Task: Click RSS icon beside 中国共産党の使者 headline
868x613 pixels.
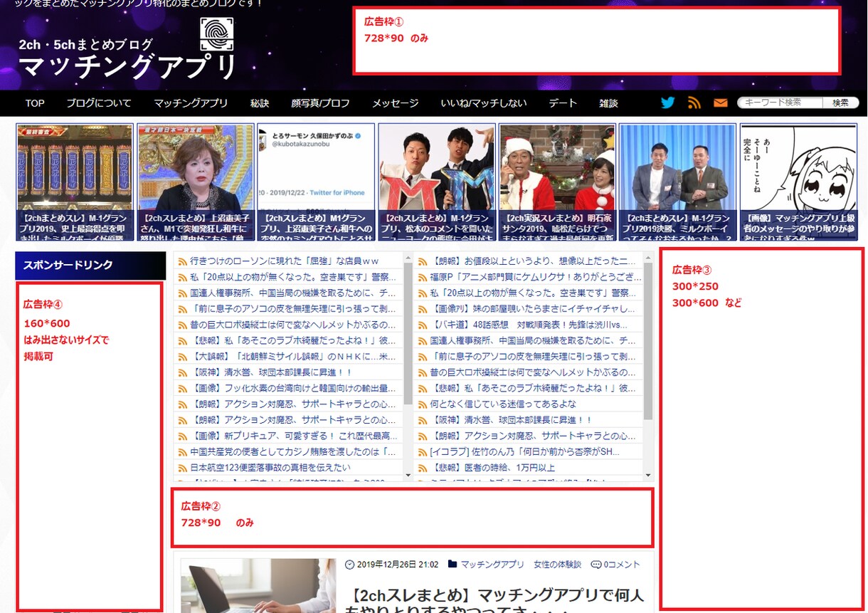Action: (183, 452)
